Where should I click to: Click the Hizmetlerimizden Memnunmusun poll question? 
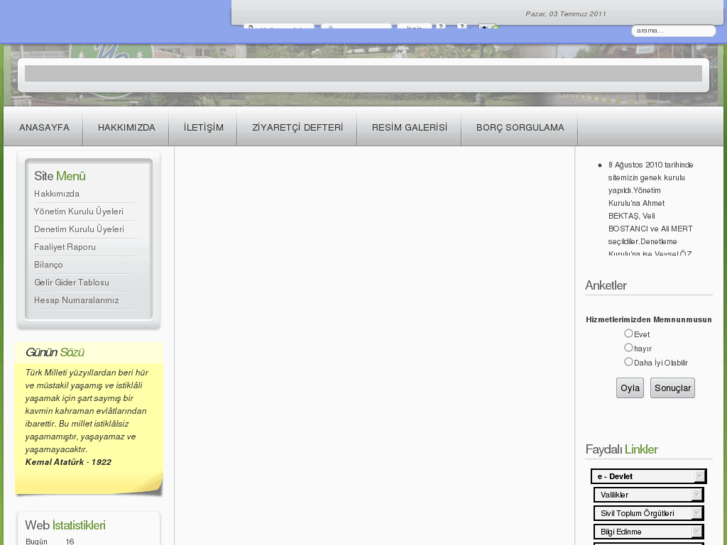649,320
